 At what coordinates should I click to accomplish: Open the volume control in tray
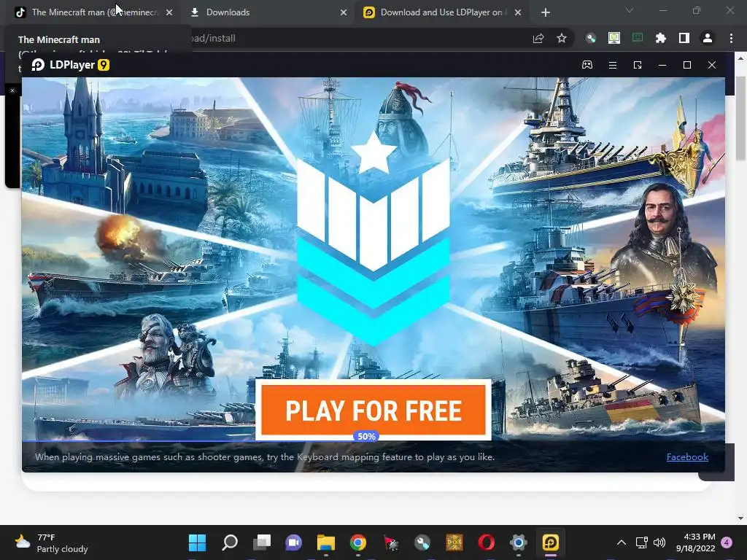[659, 542]
